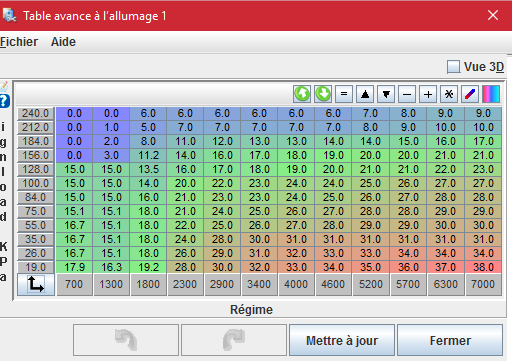This screenshot has width=512, height=361.
Task: Click the color gradient icon
Action: click(491, 94)
